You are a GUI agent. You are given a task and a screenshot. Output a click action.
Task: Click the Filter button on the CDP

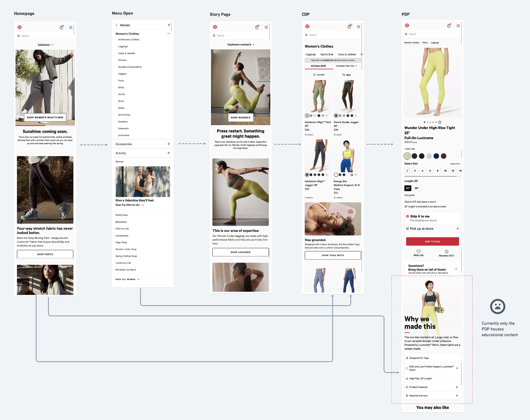click(319, 75)
